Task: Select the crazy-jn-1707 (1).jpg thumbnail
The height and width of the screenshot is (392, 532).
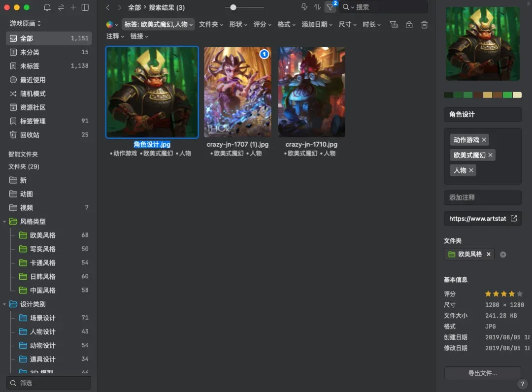Action: [237, 92]
